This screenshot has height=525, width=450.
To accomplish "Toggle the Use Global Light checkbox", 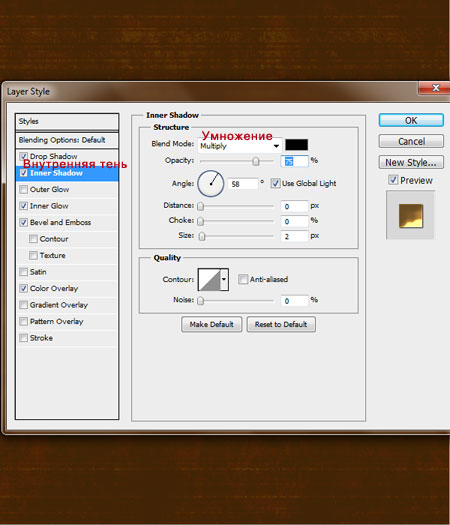I will coord(275,183).
